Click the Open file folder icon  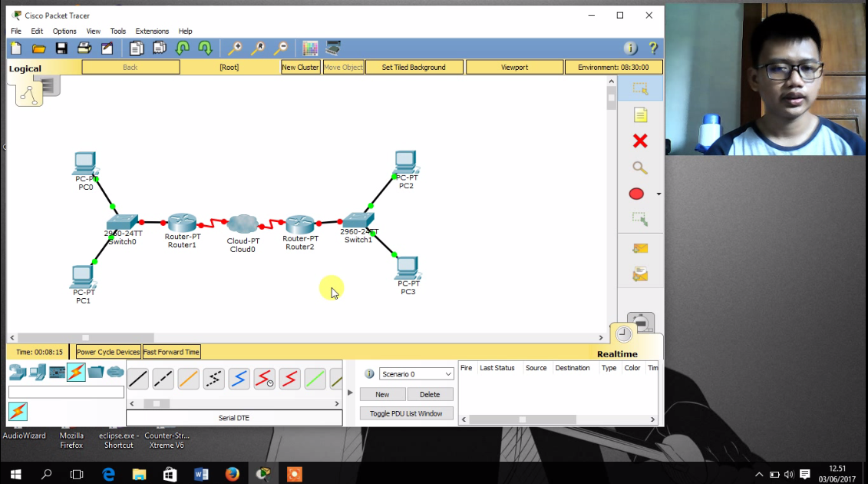coord(38,49)
